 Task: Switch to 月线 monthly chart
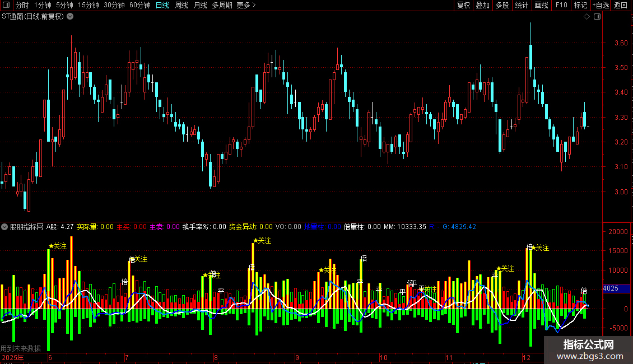coord(200,5)
